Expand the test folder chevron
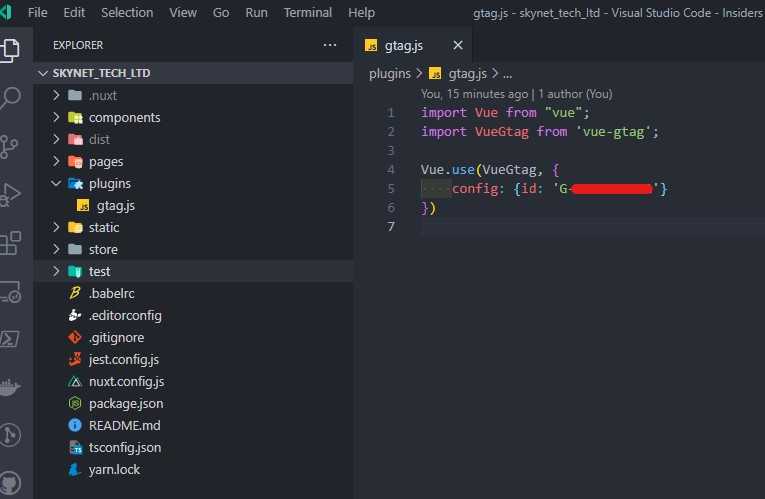This screenshot has height=499, width=765. click(x=56, y=271)
